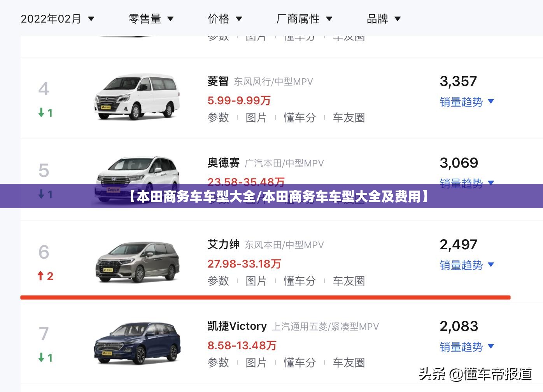Click the 奥德赛 model name
Viewport: 543px width, 392px height.
tap(224, 163)
